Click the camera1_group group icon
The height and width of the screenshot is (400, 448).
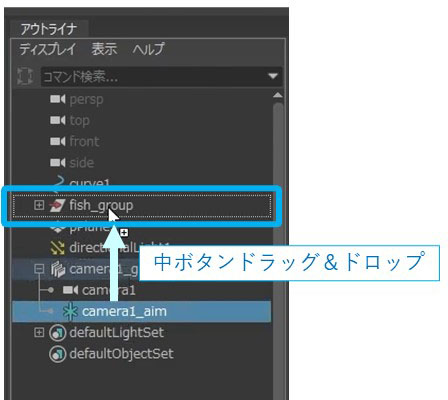click(x=58, y=269)
